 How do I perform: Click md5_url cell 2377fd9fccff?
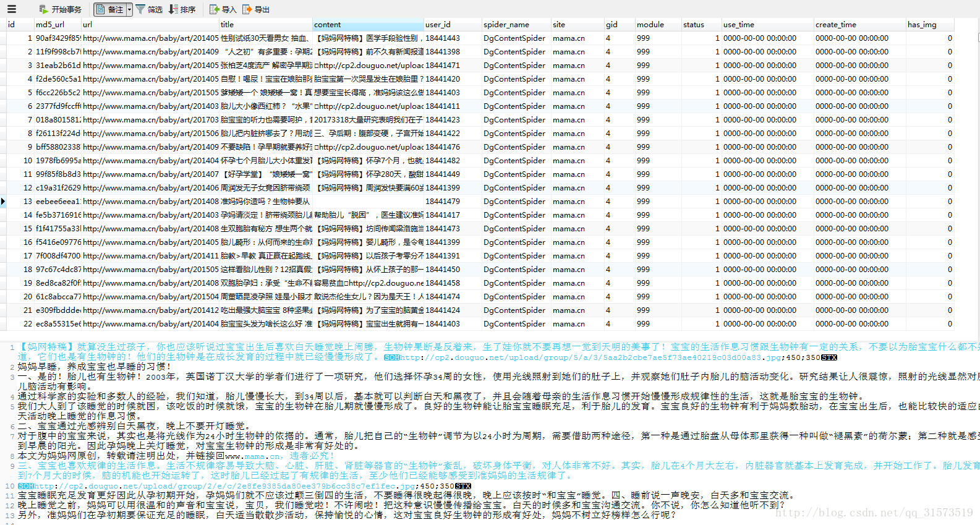[58, 106]
